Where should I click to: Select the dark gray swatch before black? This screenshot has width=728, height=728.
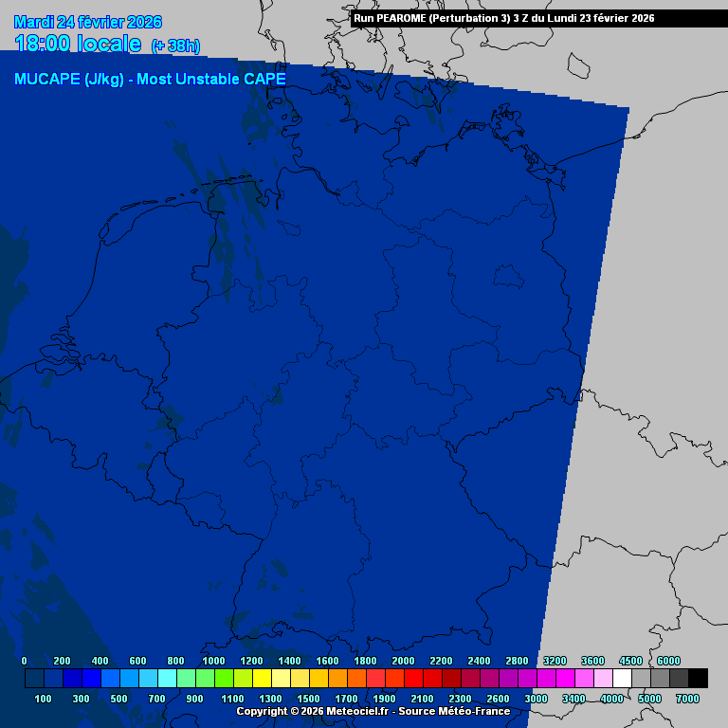pos(679,678)
